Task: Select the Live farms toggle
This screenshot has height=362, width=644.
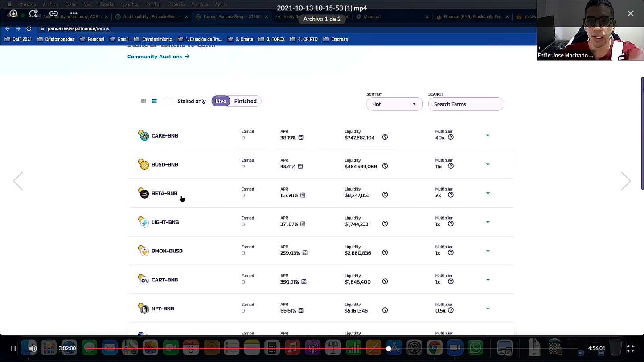Action: tap(221, 101)
